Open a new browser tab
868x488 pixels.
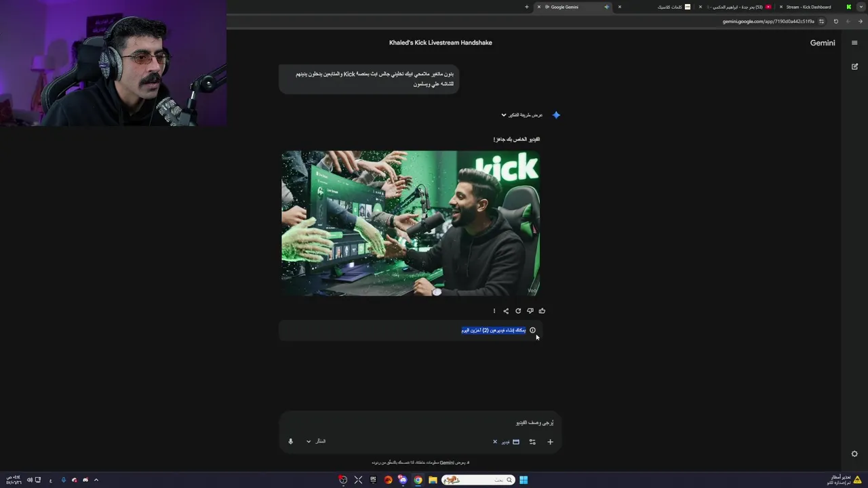(x=527, y=7)
